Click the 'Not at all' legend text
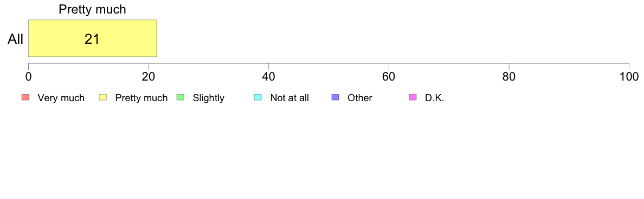 (289, 98)
